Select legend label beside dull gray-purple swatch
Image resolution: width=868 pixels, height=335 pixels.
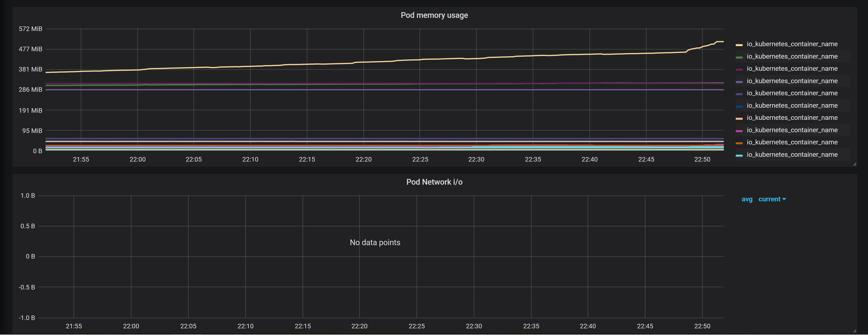792,93
